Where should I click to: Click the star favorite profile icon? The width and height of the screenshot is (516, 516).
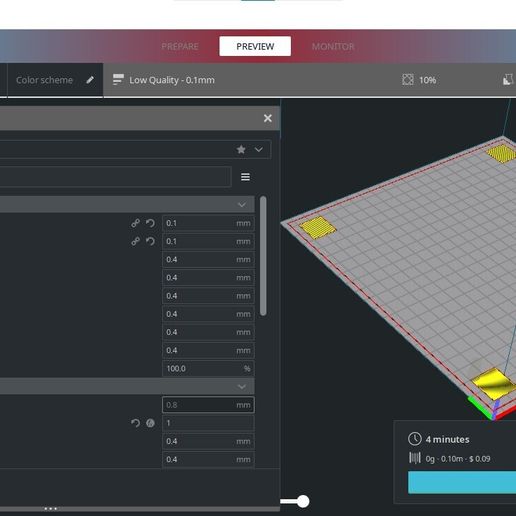pos(241,149)
